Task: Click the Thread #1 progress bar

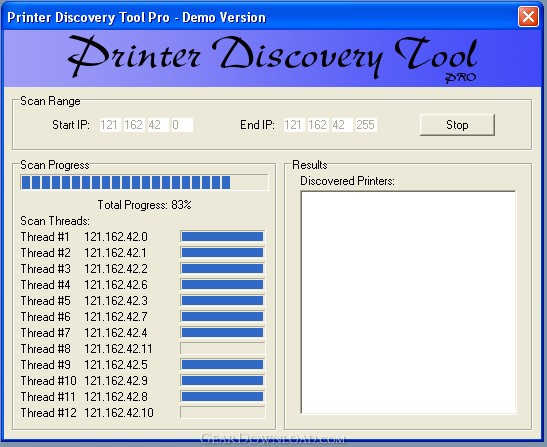Action: pos(222,237)
